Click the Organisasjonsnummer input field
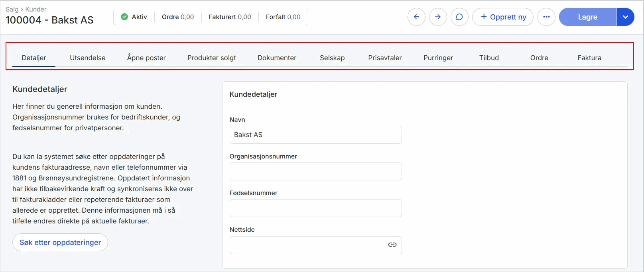Viewport: 644px width, 272px height. coord(315,172)
